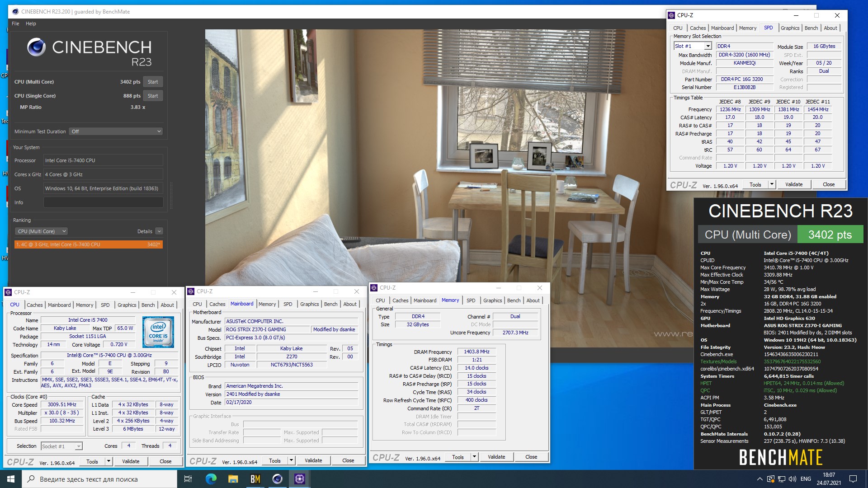Expand Tools arrow in CPU tab CPU-Z window
The height and width of the screenshot is (488, 868).
[108, 461]
